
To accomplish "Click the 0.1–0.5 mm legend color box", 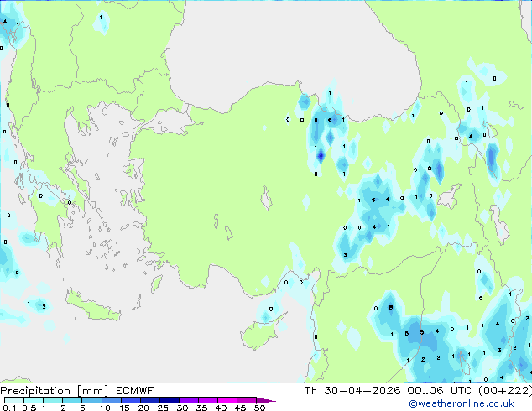I will pos(14,400).
